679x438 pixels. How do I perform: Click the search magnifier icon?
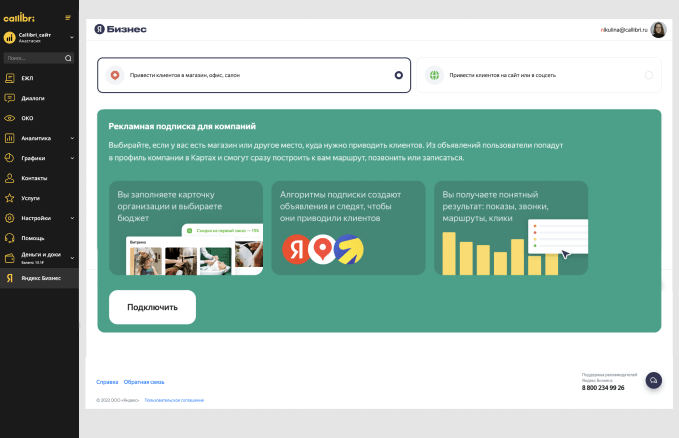click(x=68, y=58)
